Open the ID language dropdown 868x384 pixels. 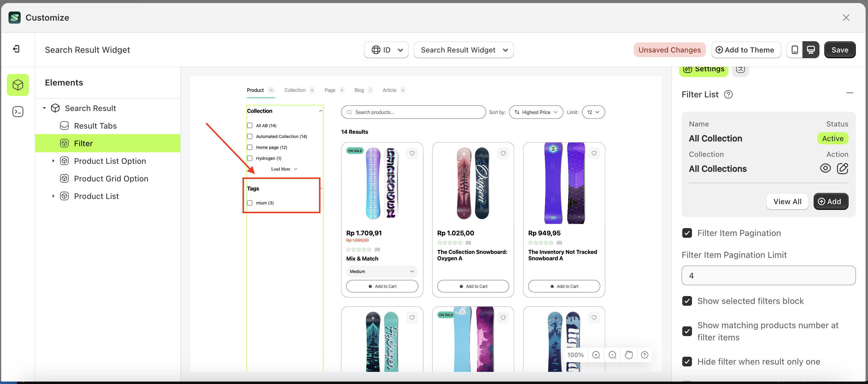[x=386, y=50]
